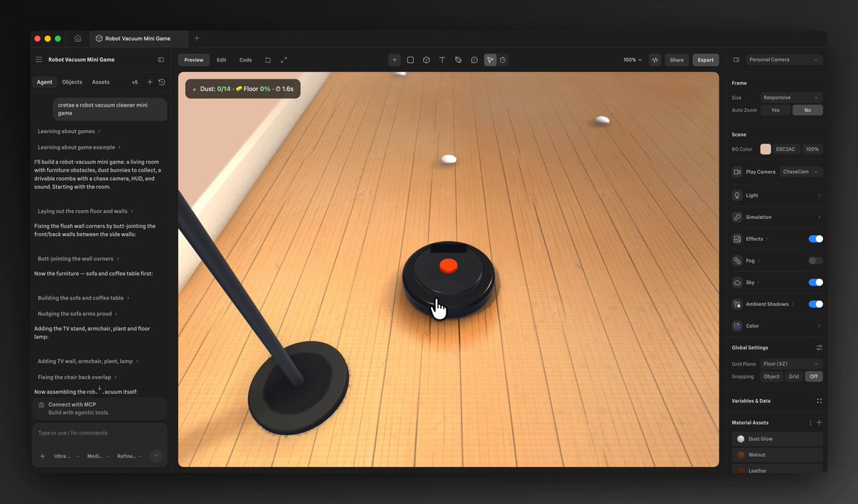The width and height of the screenshot is (858, 504).
Task: Click the BG Color swatch
Action: click(766, 149)
